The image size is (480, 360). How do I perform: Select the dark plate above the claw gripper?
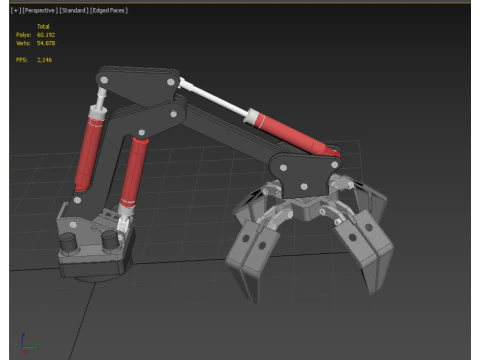pos(304,176)
